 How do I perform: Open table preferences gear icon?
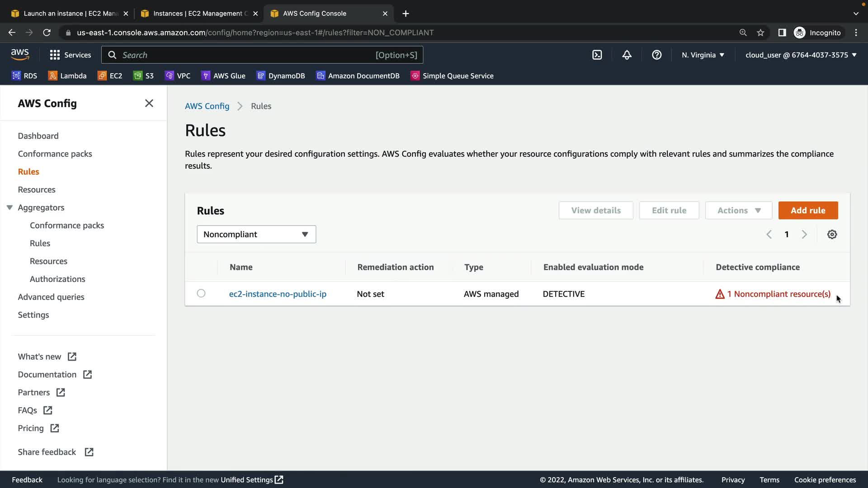click(x=832, y=235)
